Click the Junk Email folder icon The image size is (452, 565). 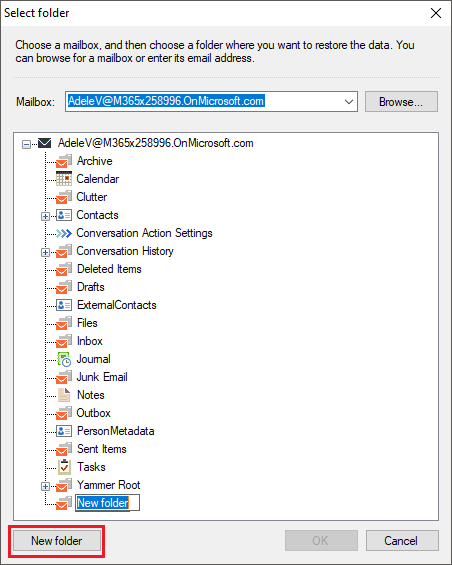(64, 377)
